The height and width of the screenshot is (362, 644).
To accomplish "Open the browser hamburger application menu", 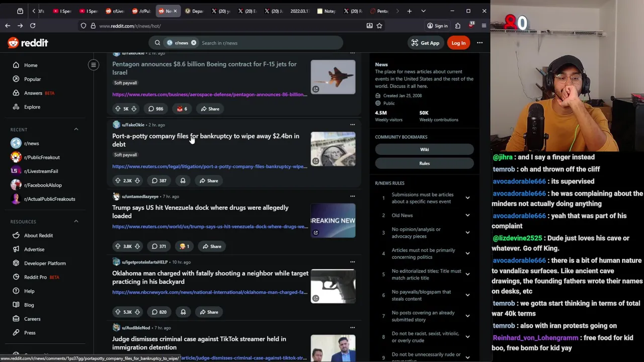I will (x=484, y=26).
